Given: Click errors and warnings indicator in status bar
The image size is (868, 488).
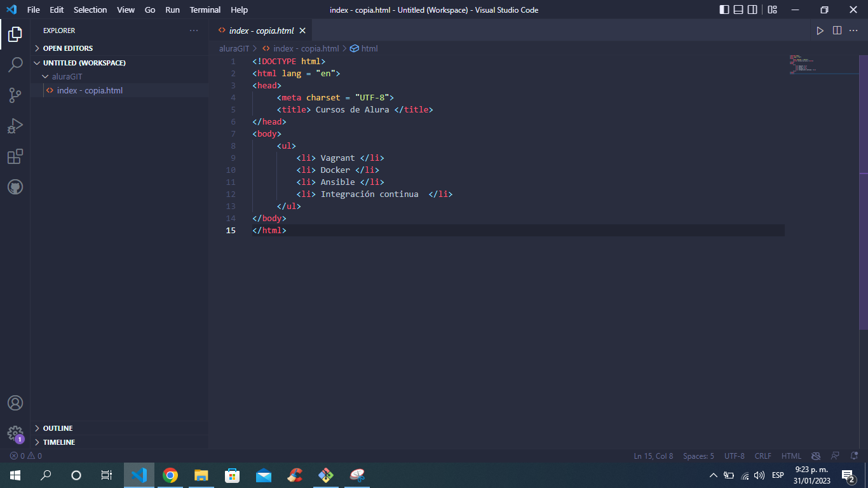Looking at the screenshot, I should tap(26, 456).
